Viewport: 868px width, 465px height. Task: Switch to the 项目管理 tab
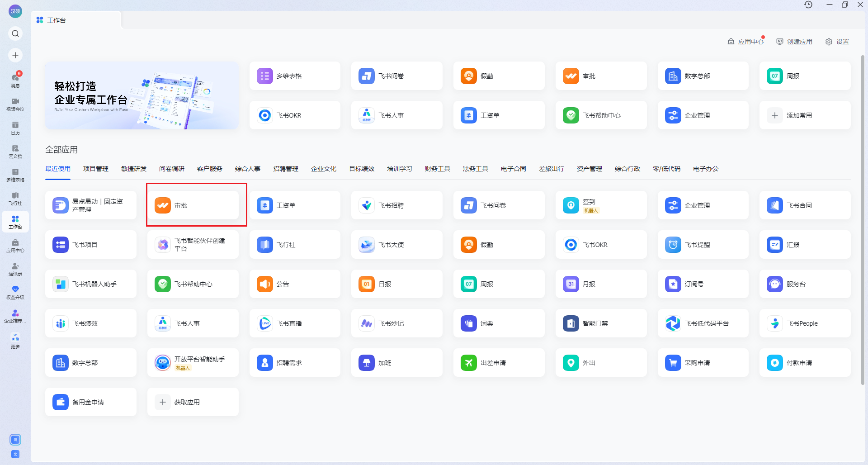96,169
